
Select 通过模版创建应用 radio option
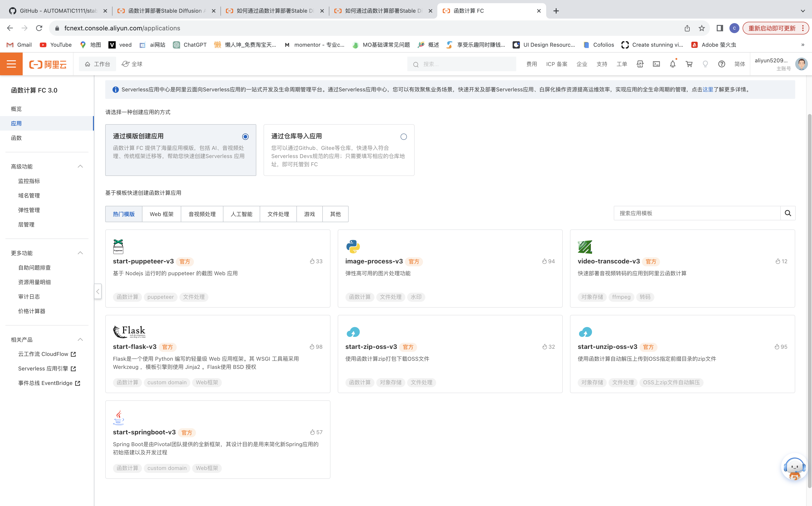(245, 136)
